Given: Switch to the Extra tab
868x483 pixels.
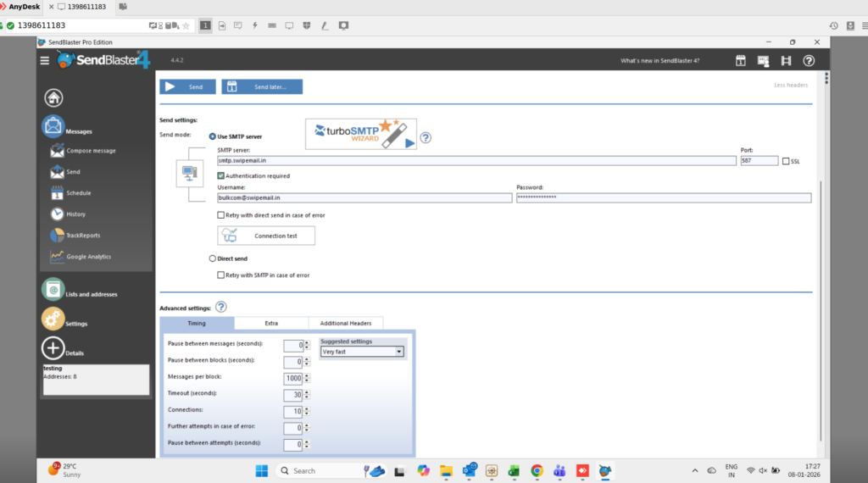Looking at the screenshot, I should [271, 323].
